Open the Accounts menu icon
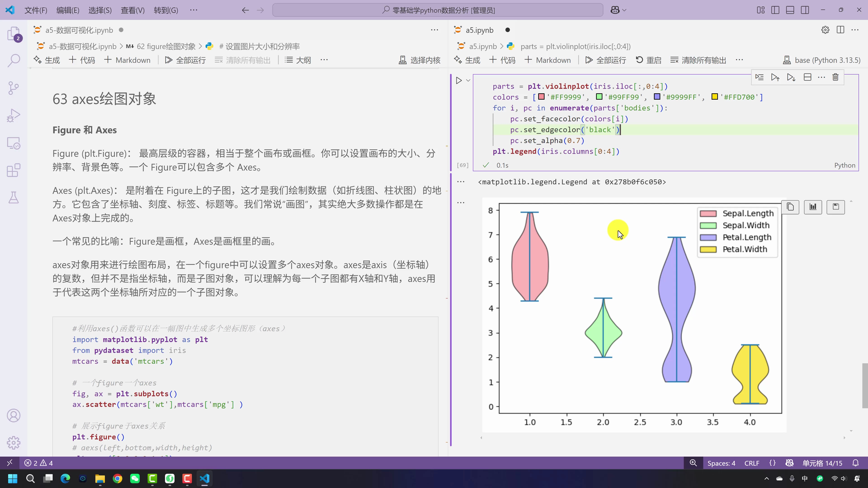 tap(14, 416)
